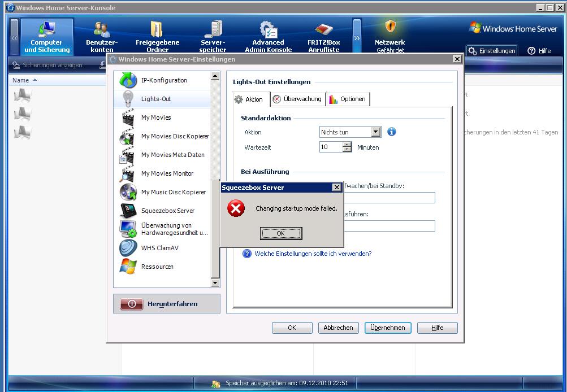Click Abbrechen in the settings dialog
The width and height of the screenshot is (567, 392).
click(x=338, y=328)
